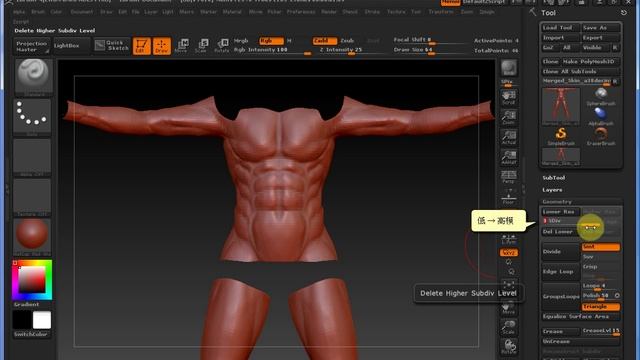The height and width of the screenshot is (360, 640).
Task: Click the BPR render icon above SPix
Action: pos(509,68)
